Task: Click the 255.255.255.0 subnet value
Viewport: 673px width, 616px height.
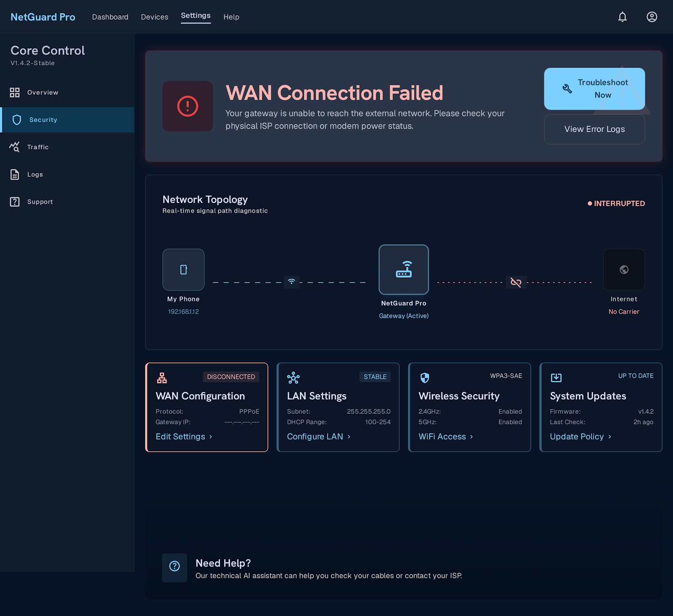Action: pyautogui.click(x=368, y=412)
